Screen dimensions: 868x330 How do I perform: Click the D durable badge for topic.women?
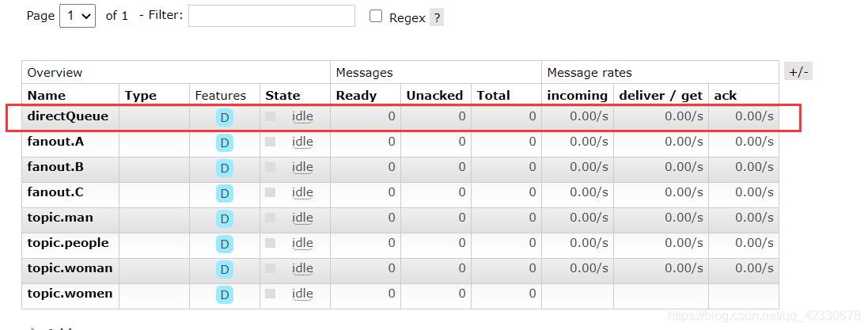pyautogui.click(x=224, y=294)
